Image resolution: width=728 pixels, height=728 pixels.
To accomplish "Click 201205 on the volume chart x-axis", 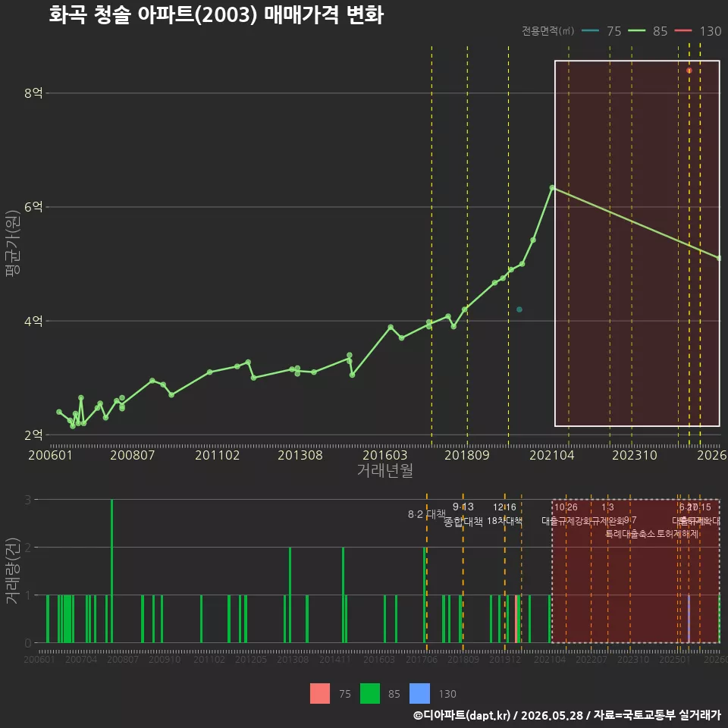I will 251,659.
